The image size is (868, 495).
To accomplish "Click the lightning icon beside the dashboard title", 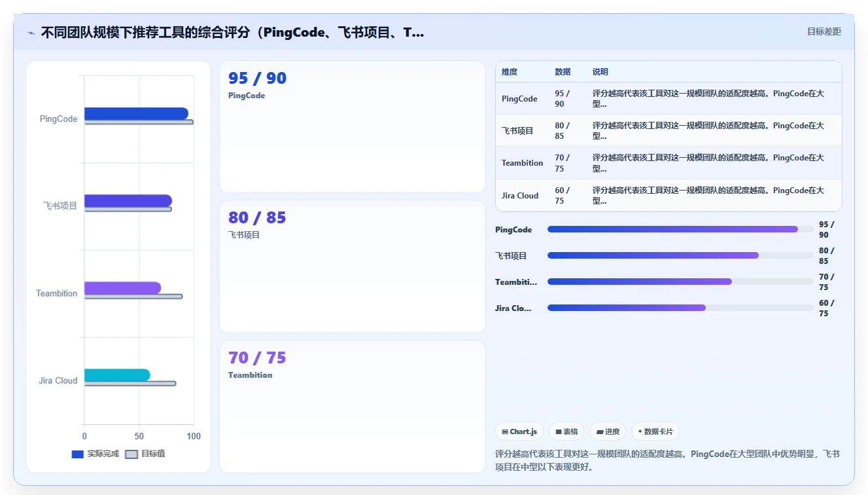I will point(31,33).
